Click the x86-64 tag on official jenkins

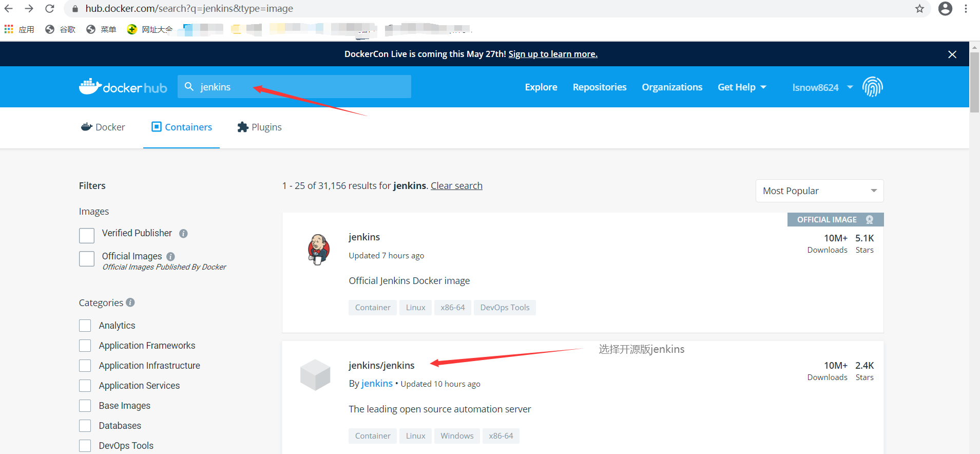[x=453, y=308]
